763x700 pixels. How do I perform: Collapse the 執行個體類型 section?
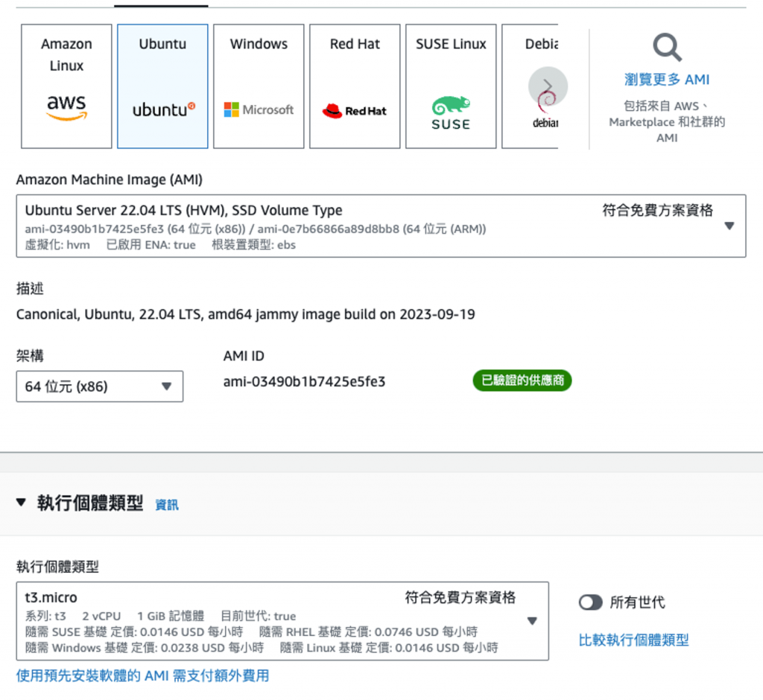(21, 502)
